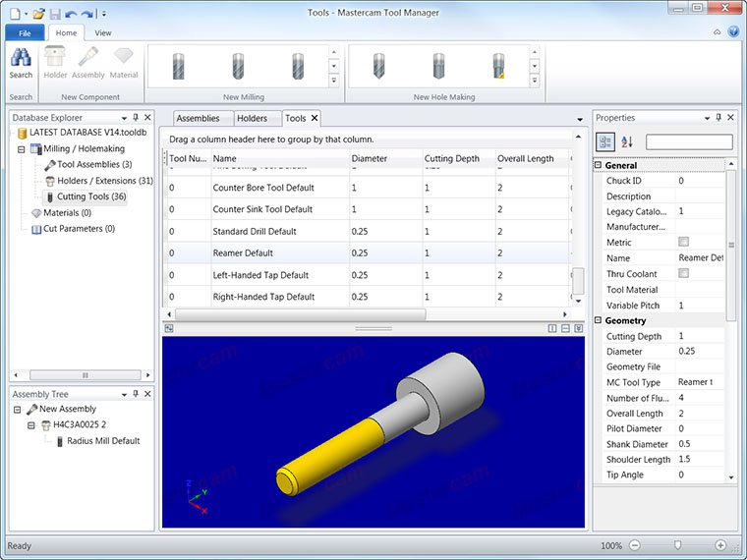Select the first tool in New Milling gallery

point(178,66)
